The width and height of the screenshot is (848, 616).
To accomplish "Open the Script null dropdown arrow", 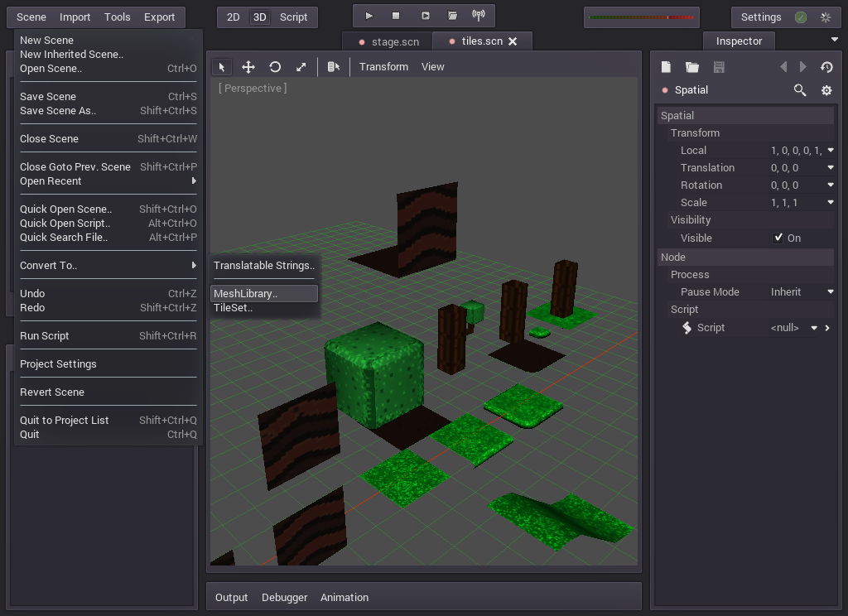I will pos(814,328).
